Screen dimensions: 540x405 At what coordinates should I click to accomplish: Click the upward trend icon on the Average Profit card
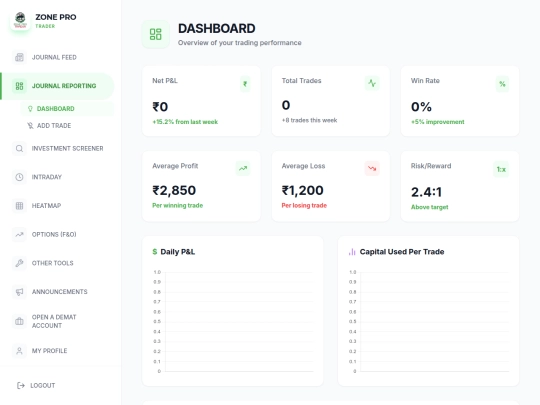tap(243, 168)
